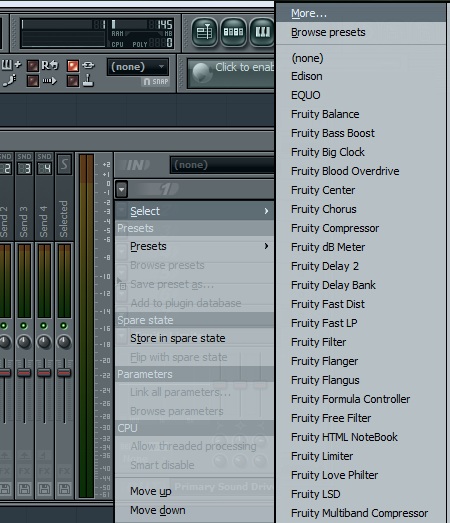Click the chain link multilink icon
The width and height of the screenshot is (450, 523).
coord(88,65)
